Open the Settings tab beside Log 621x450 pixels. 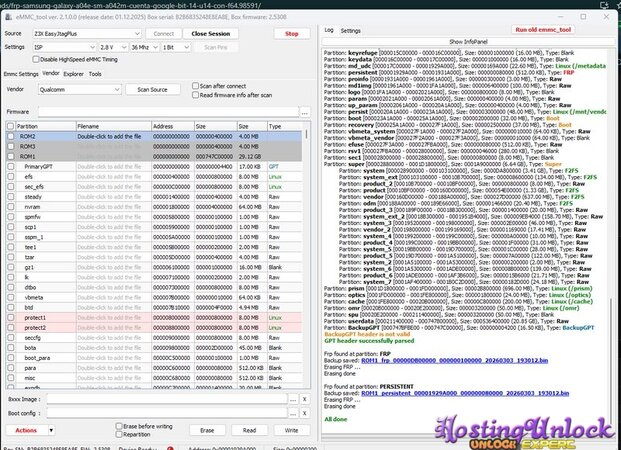click(350, 31)
